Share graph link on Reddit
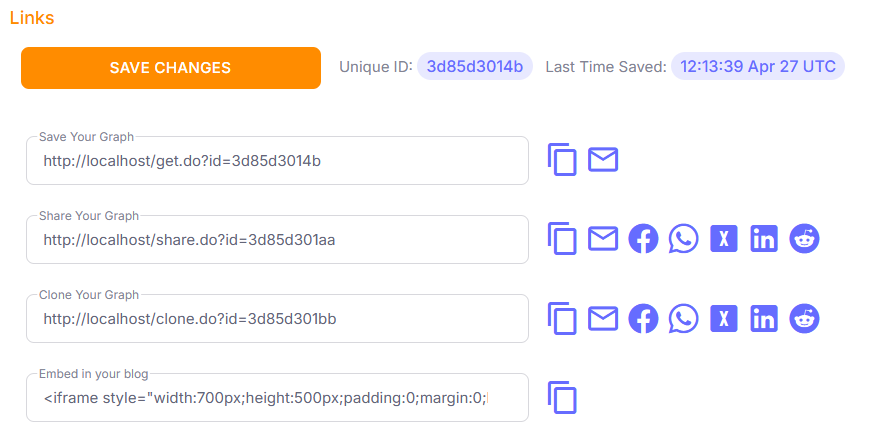The width and height of the screenshot is (876, 437). click(804, 239)
